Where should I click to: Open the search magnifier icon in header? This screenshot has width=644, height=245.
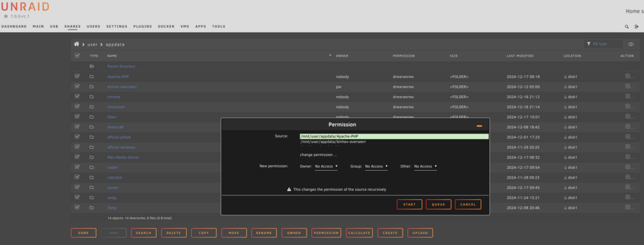(x=627, y=26)
